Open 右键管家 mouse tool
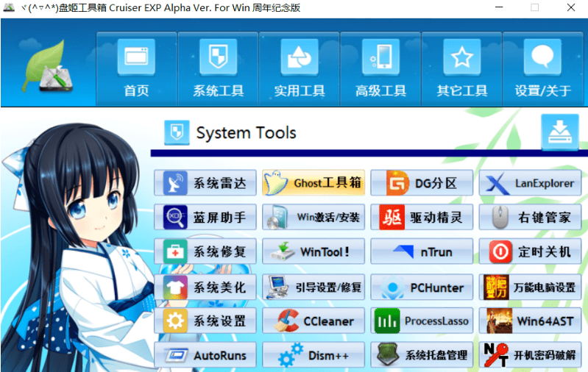Image resolution: width=588 pixels, height=372 pixels. coord(530,218)
